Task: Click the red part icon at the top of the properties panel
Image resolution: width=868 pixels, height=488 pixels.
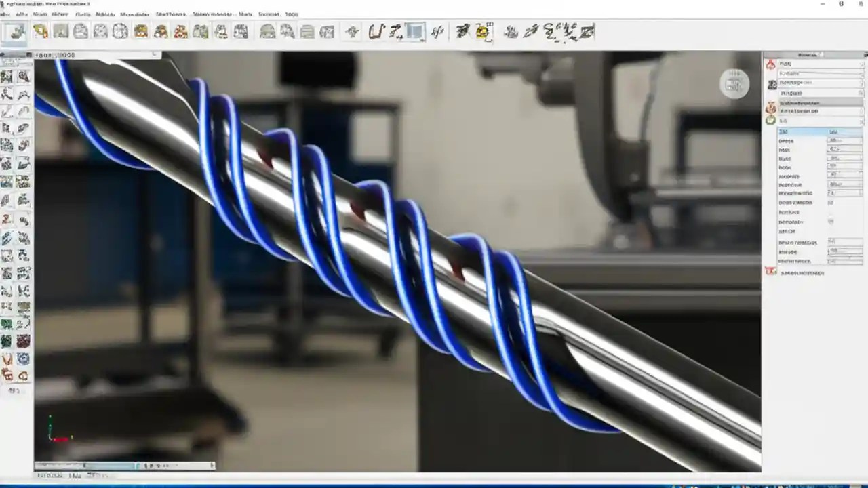Action: click(x=770, y=63)
